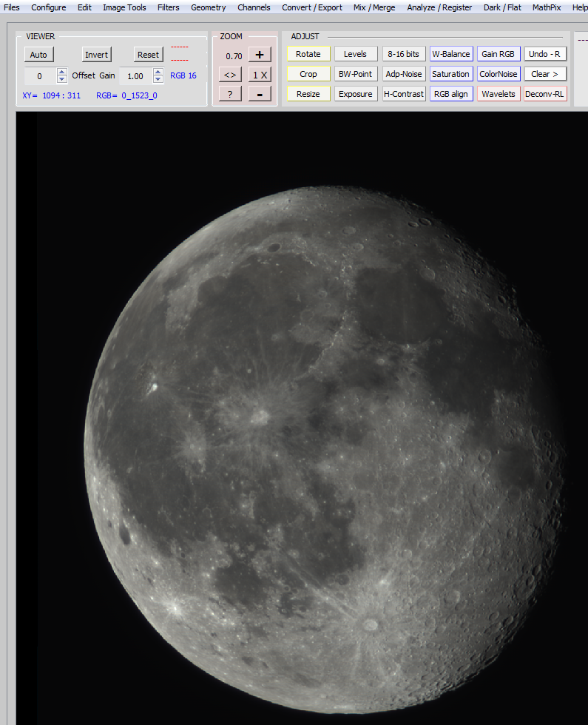Increase the Offset value with up arrow
Viewport: 588px width, 725px height.
62,72
